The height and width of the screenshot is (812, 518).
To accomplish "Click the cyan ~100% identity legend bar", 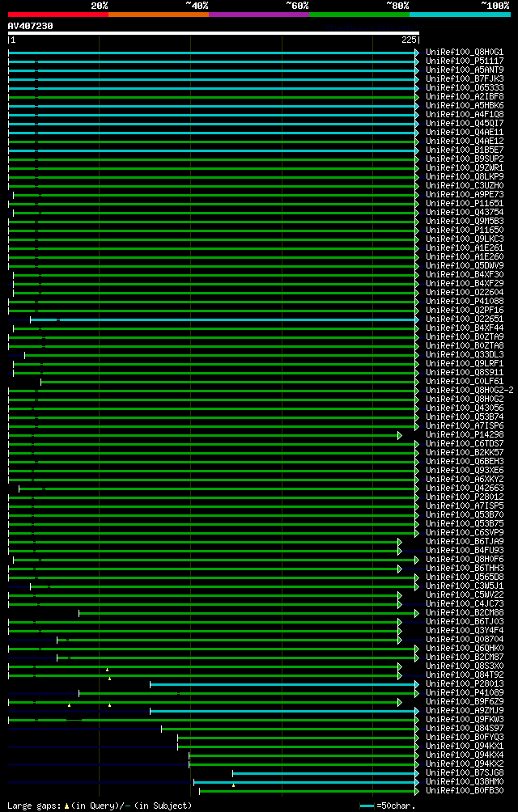I will click(460, 14).
